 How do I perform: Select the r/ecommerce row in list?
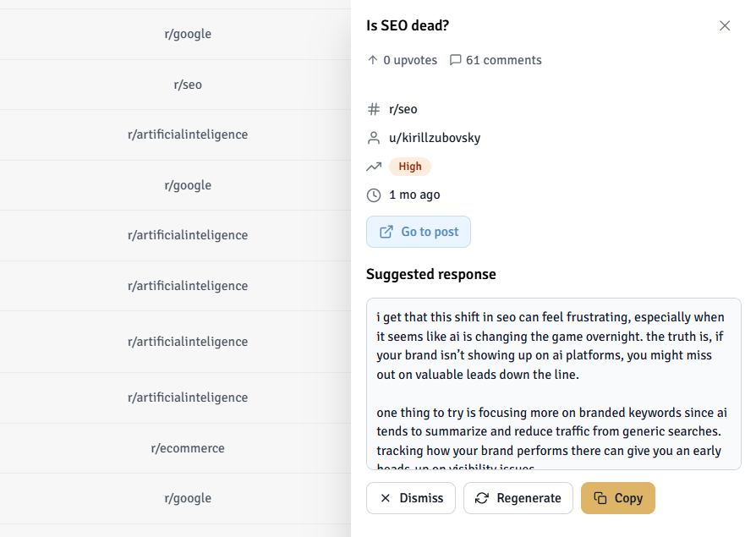coord(188,448)
